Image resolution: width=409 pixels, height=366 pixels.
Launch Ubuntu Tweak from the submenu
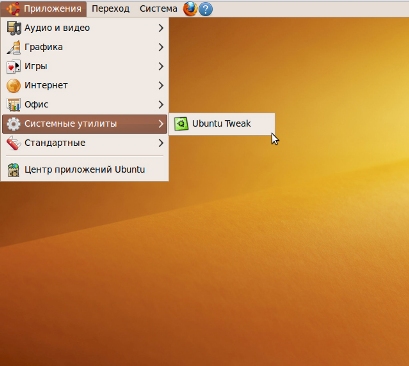(222, 124)
